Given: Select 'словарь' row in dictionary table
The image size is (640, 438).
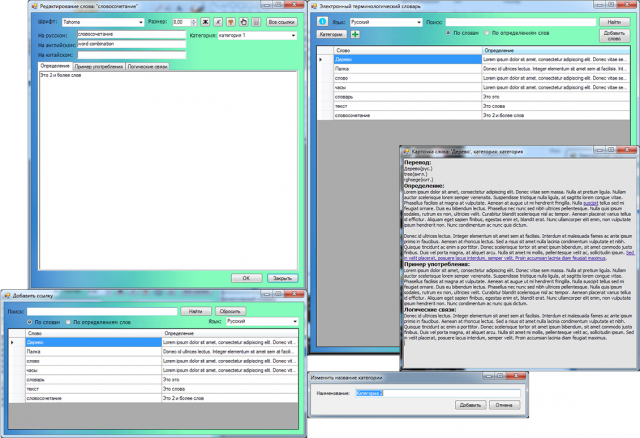Looking at the screenshot, I should pos(473,97).
